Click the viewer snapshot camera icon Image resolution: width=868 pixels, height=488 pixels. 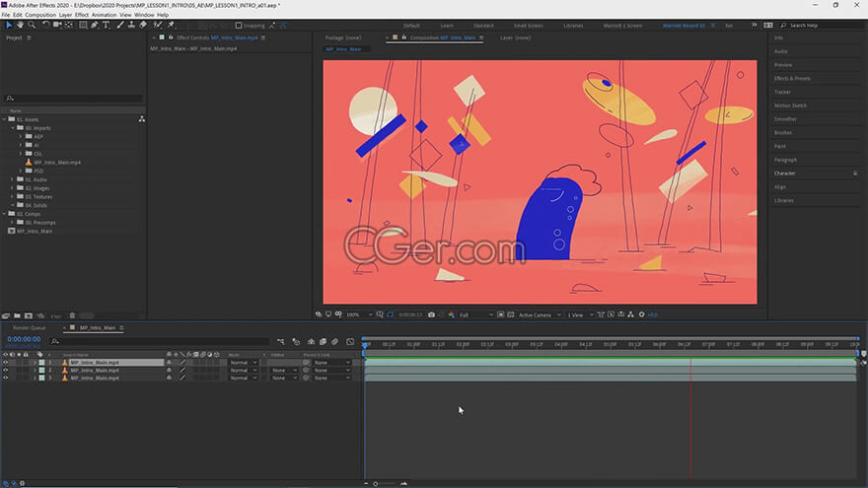click(x=431, y=314)
